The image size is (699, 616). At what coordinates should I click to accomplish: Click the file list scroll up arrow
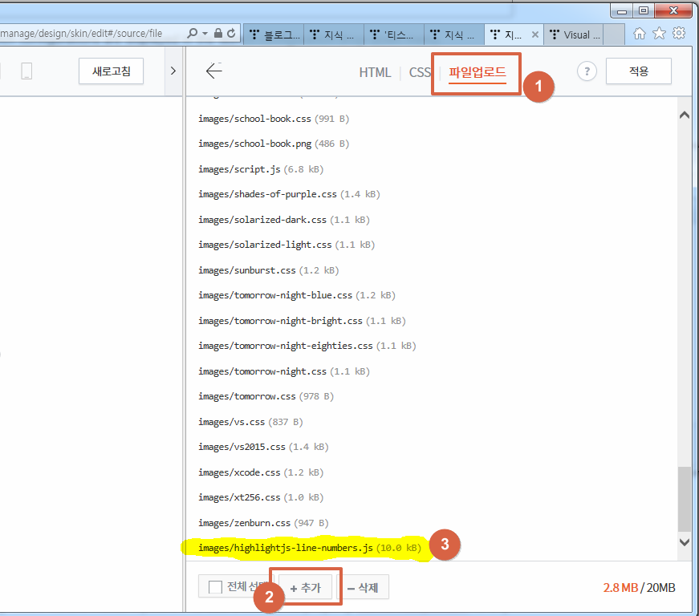click(685, 115)
